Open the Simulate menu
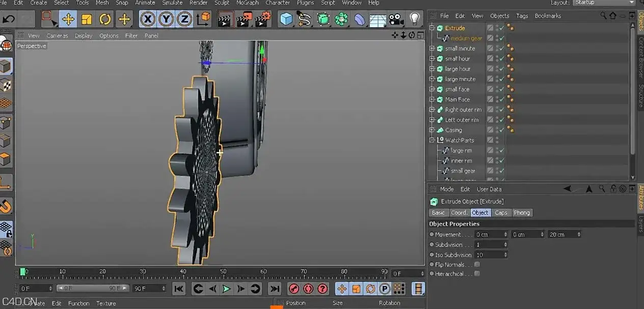This screenshot has height=309, width=644. click(172, 3)
